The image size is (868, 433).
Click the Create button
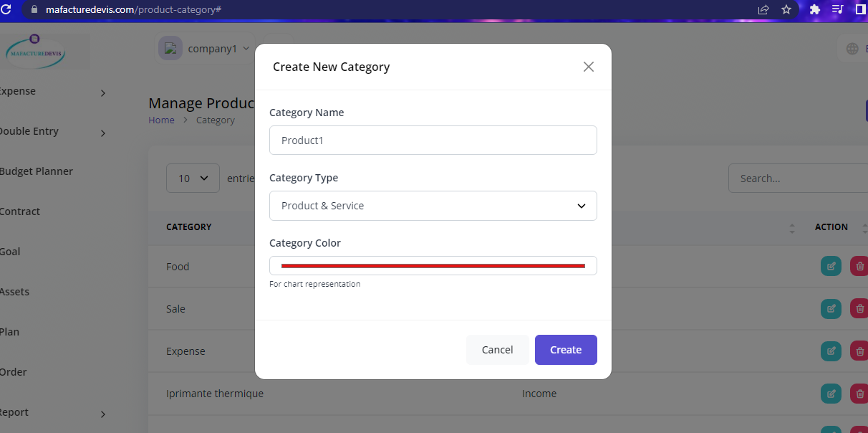click(x=566, y=350)
